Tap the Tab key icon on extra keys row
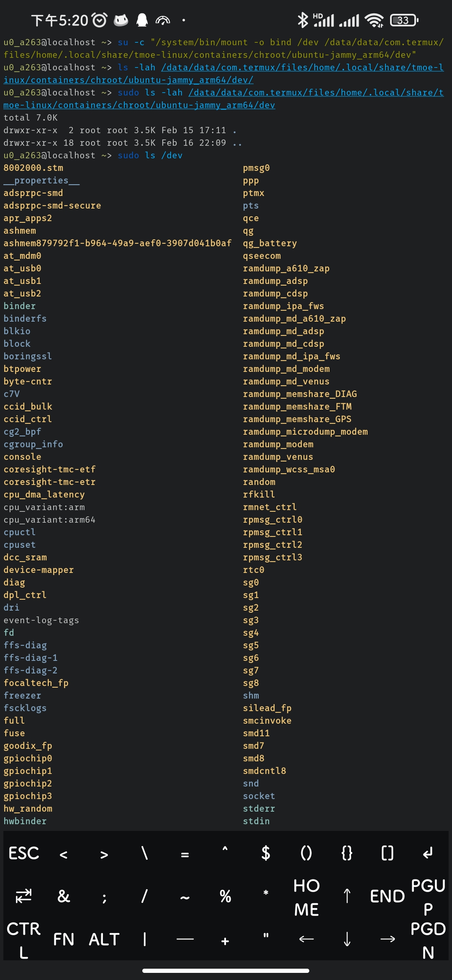 23,895
